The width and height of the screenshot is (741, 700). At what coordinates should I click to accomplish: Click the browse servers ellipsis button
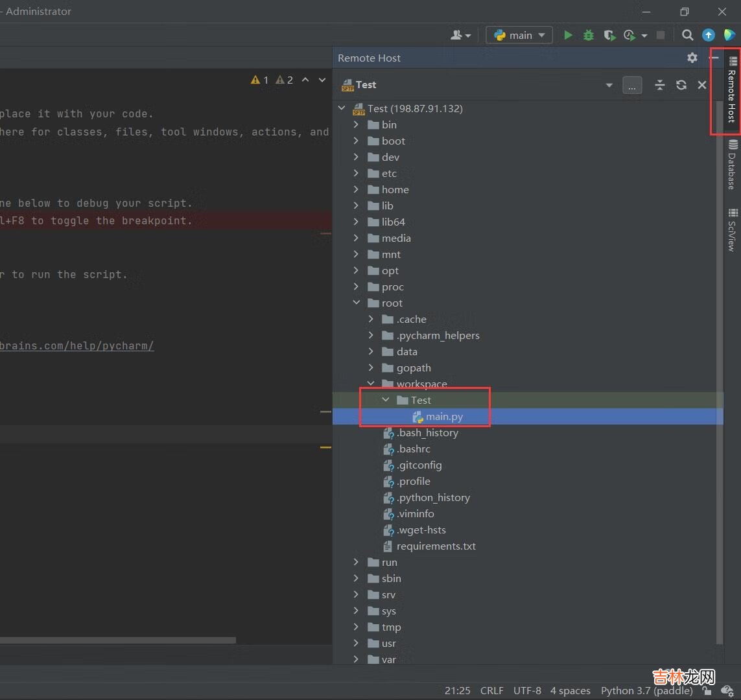click(x=632, y=85)
